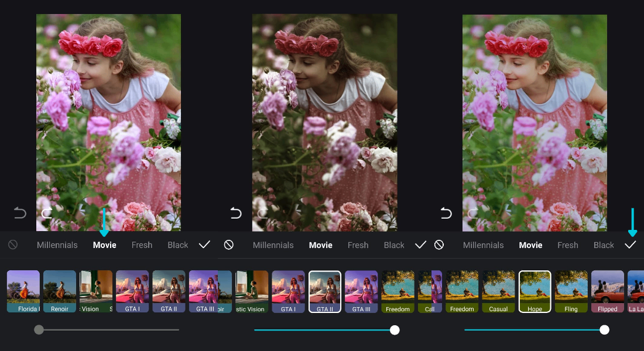Pick the Casual filter thumbnail
The height and width of the screenshot is (351, 644).
point(499,291)
